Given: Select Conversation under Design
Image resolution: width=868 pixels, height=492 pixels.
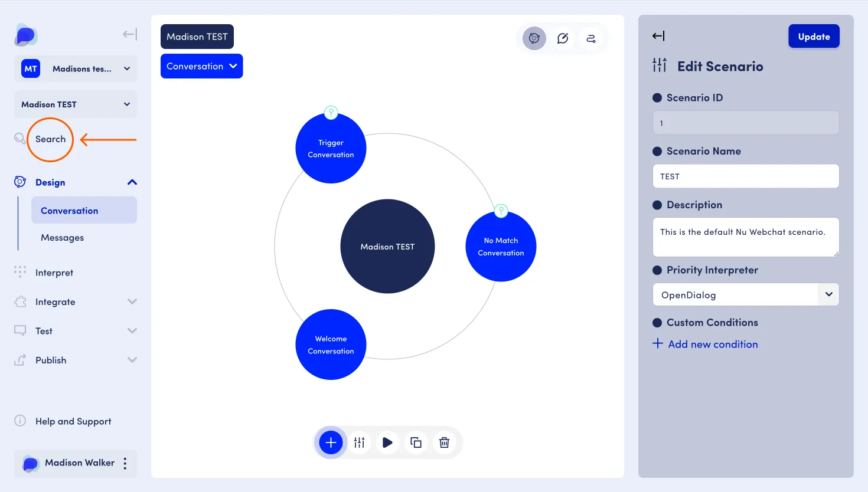Looking at the screenshot, I should (84, 211).
